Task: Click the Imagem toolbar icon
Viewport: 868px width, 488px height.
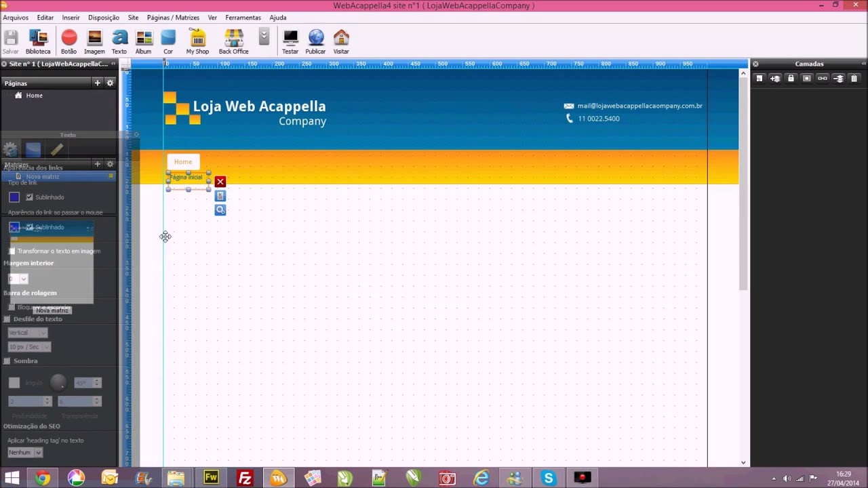Action: point(94,41)
